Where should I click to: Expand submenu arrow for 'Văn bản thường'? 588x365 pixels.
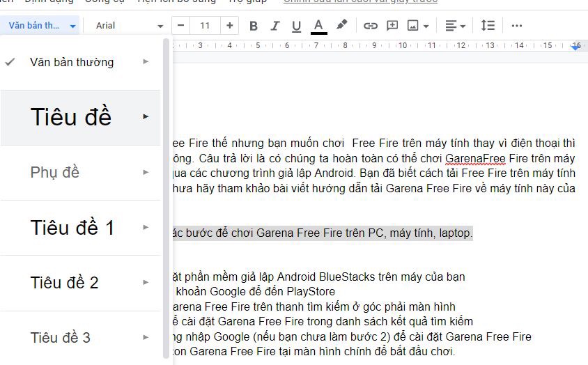(x=146, y=61)
